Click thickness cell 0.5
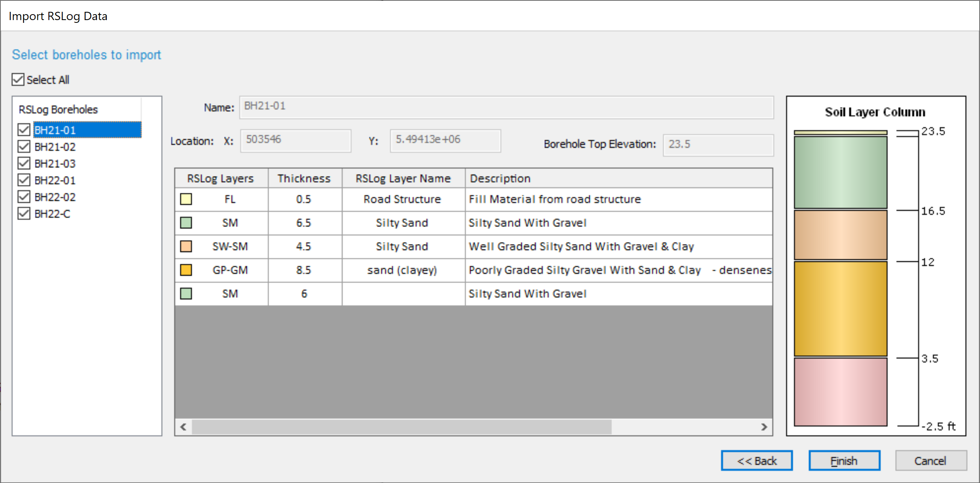The image size is (980, 483). coord(305,199)
